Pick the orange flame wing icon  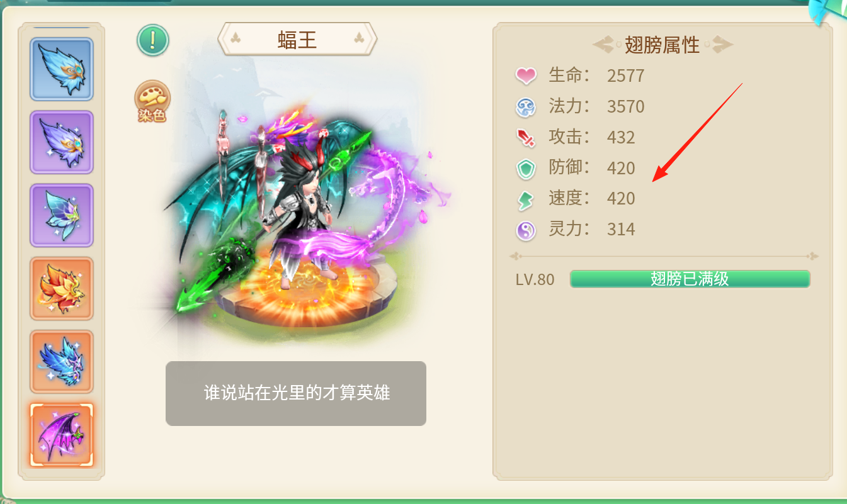(x=62, y=288)
